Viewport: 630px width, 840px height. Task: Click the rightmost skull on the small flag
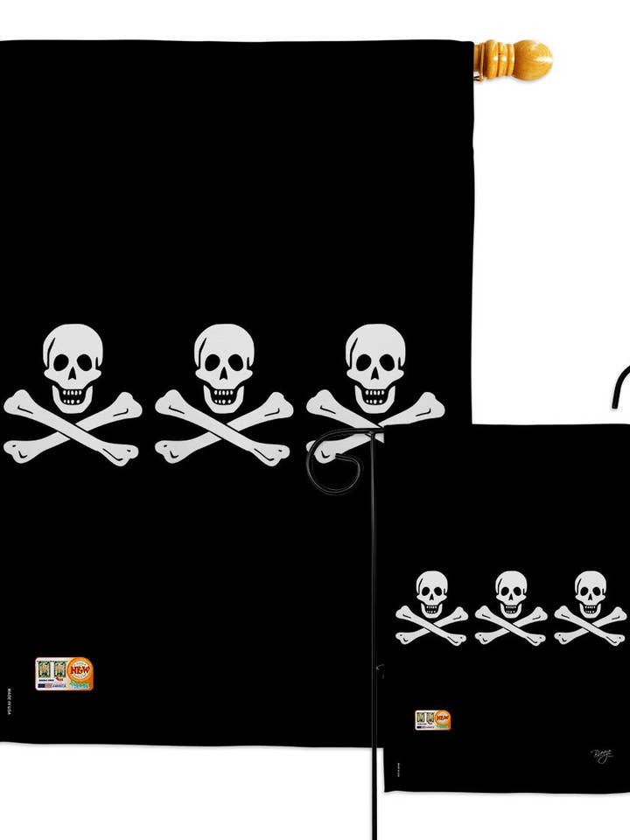591,594
